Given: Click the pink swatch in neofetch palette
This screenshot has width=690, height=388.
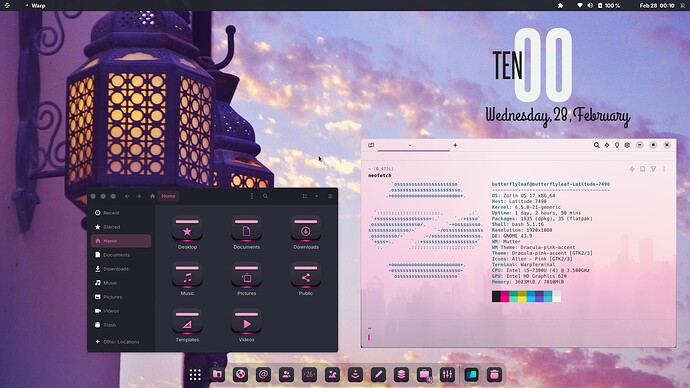Looking at the screenshot, I should pos(505,296).
